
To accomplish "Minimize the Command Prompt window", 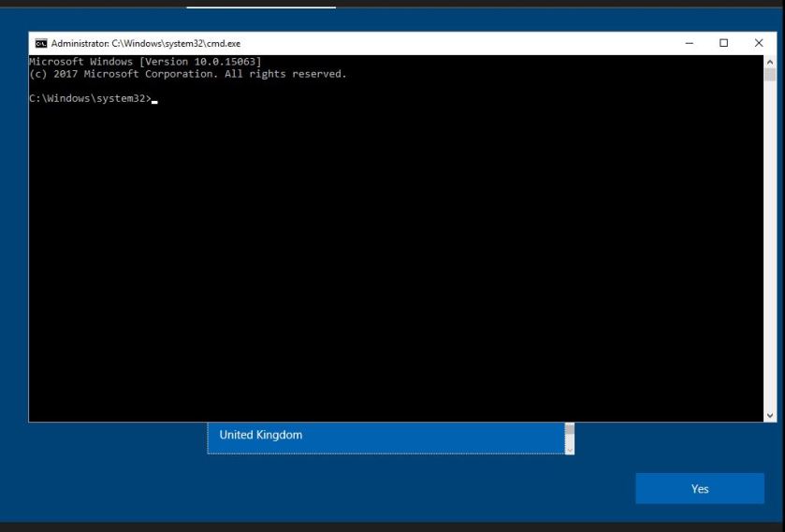I will [x=690, y=43].
